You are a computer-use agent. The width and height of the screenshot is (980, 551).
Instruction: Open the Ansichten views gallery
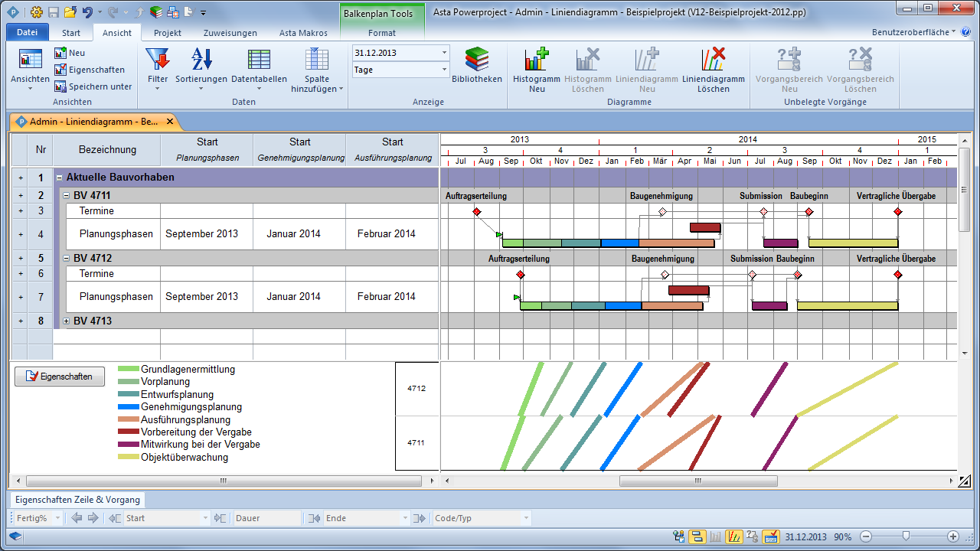pos(31,68)
